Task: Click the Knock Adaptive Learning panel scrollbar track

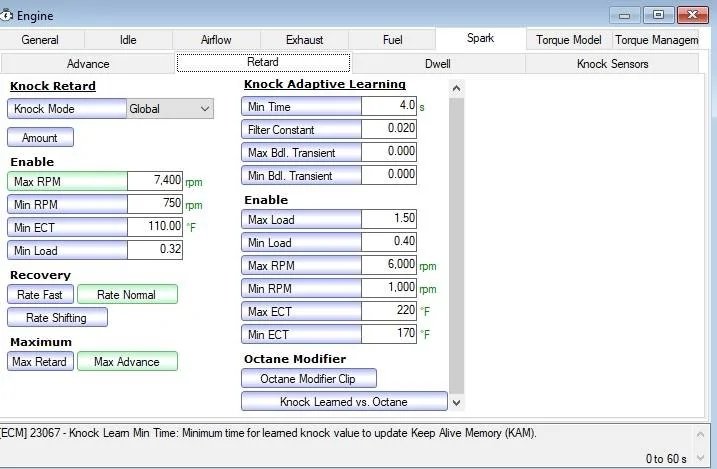Action: (x=456, y=245)
